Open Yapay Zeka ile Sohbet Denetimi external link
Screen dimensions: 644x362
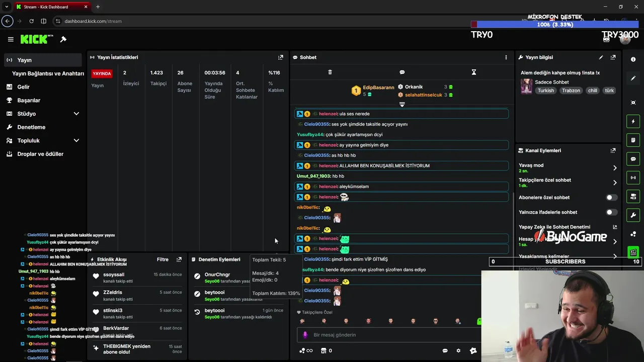click(x=615, y=227)
